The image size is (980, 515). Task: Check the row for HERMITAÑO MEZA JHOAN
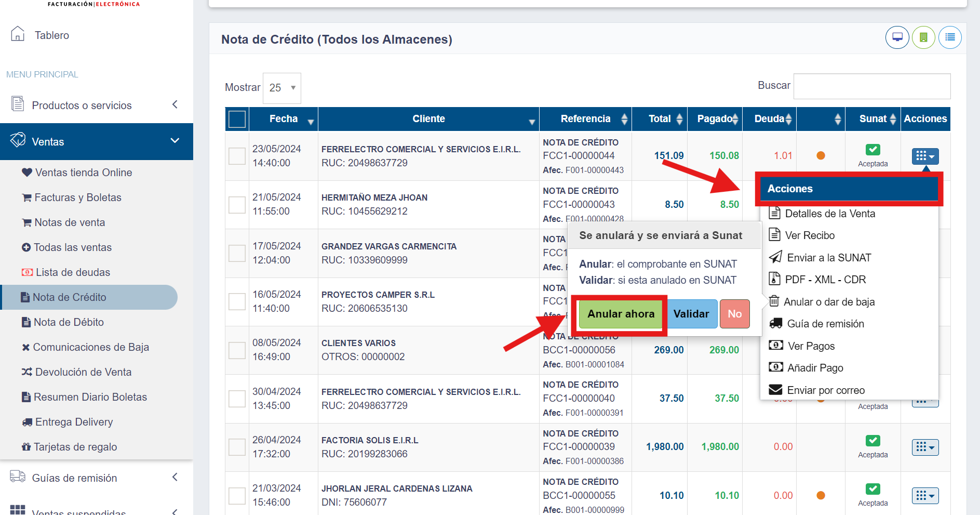[x=237, y=205]
